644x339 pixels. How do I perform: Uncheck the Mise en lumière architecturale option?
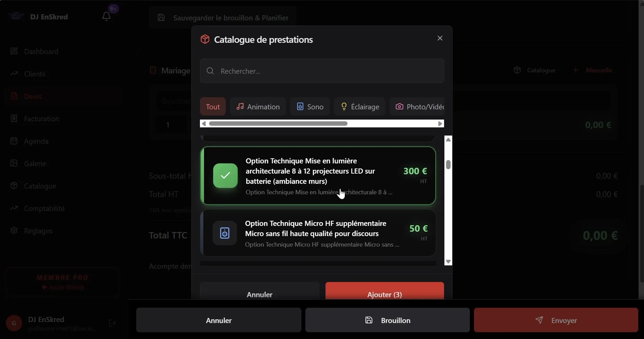[x=225, y=176]
